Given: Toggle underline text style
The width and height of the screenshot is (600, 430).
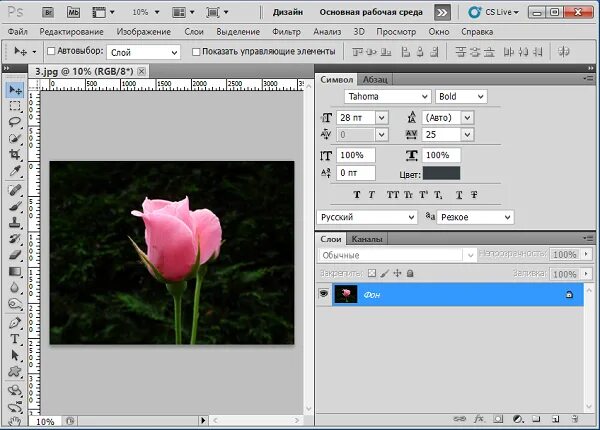Looking at the screenshot, I should point(459,195).
